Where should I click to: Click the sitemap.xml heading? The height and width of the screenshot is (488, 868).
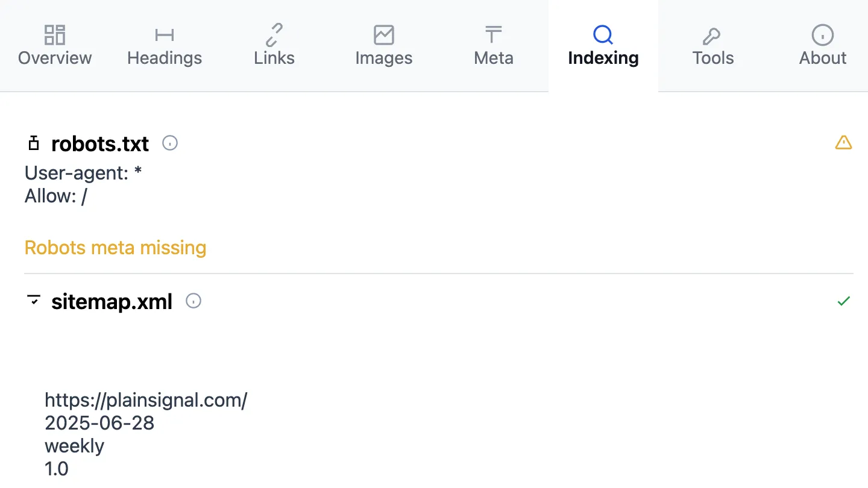[x=112, y=301]
